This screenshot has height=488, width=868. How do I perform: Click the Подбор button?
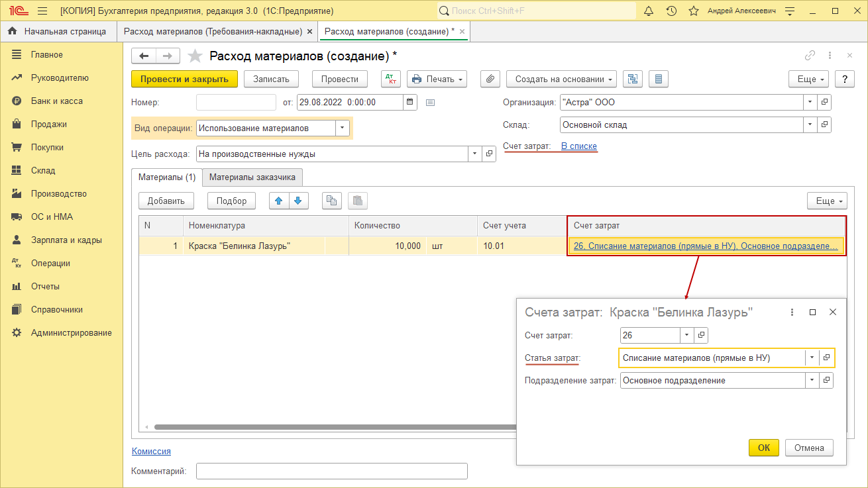pyautogui.click(x=231, y=201)
